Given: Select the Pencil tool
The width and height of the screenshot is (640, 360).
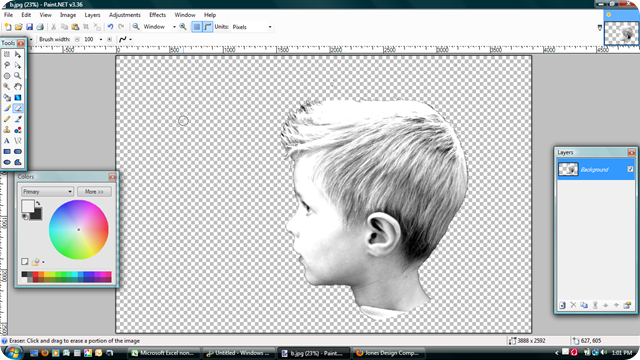Looking at the screenshot, I should (x=7, y=119).
